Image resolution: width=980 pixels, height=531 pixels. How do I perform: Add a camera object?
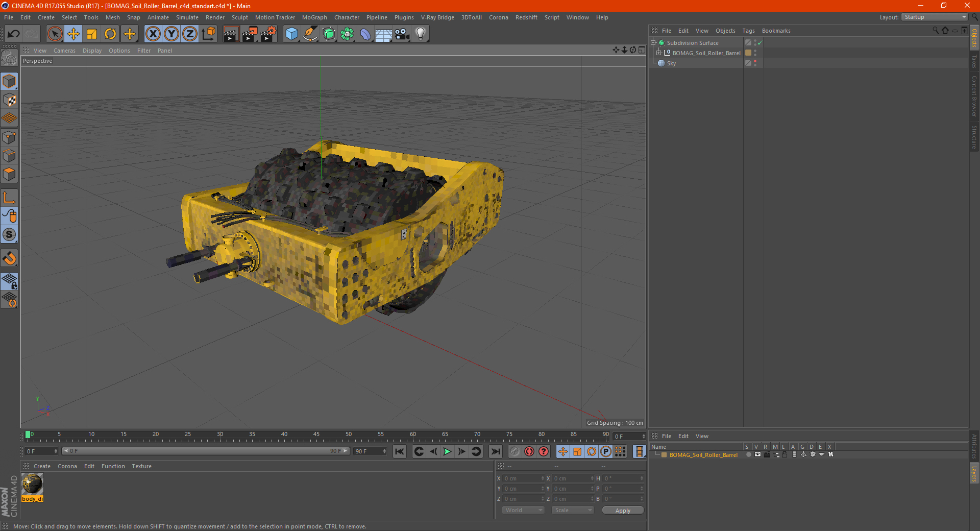coord(402,34)
